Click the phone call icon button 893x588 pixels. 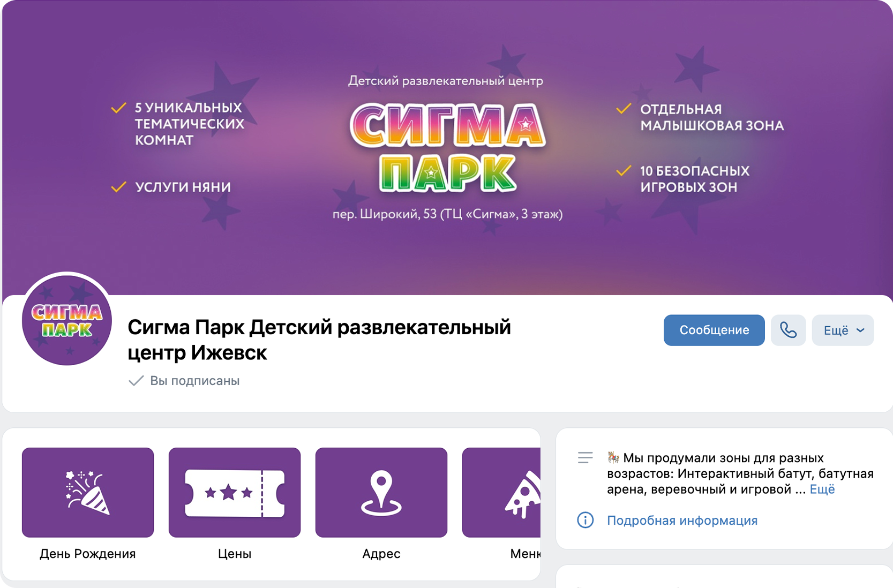point(788,330)
